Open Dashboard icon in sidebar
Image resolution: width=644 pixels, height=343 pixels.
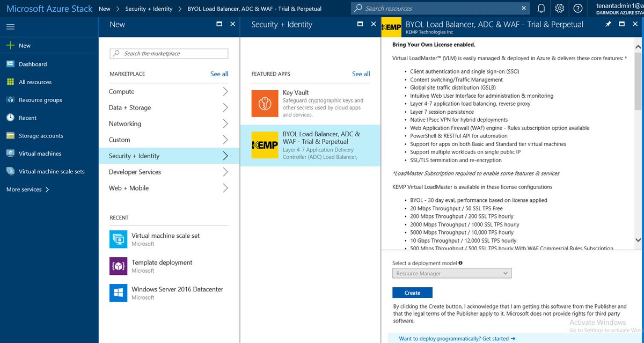[10, 64]
